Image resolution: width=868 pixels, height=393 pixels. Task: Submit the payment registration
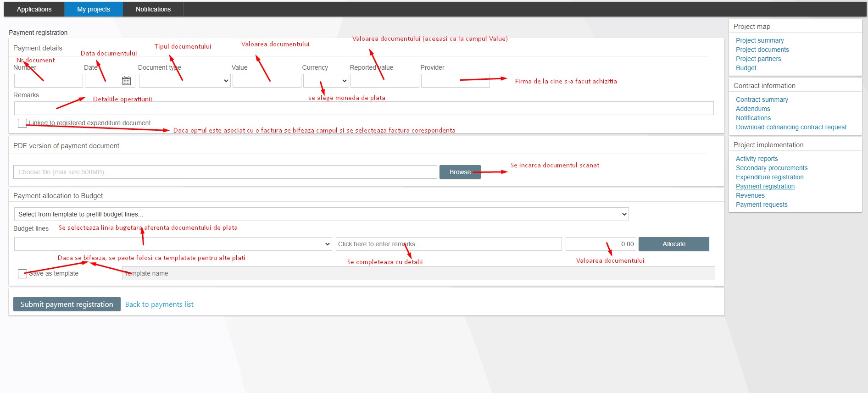point(67,304)
